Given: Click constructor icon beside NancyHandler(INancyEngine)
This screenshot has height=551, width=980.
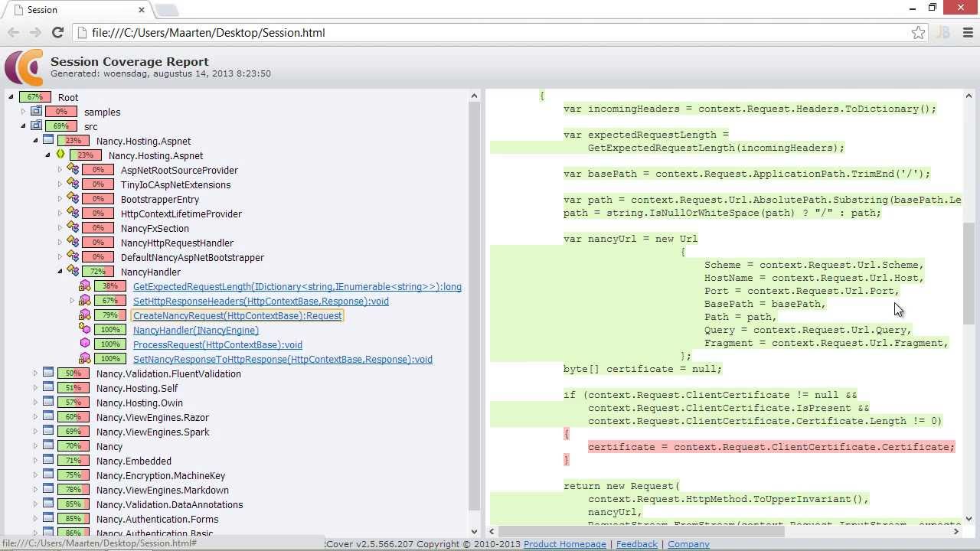Looking at the screenshot, I should click(x=85, y=330).
